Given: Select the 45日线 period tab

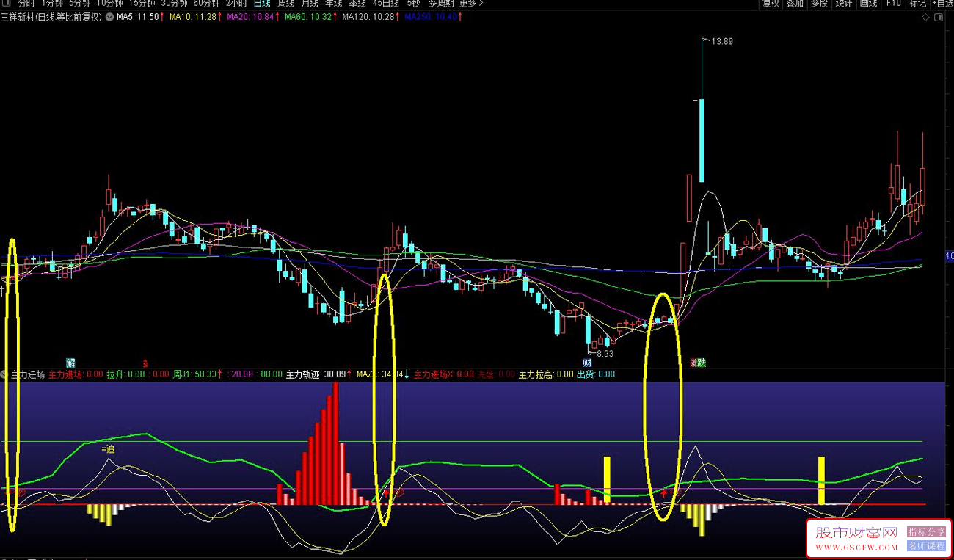Looking at the screenshot, I should (386, 3).
